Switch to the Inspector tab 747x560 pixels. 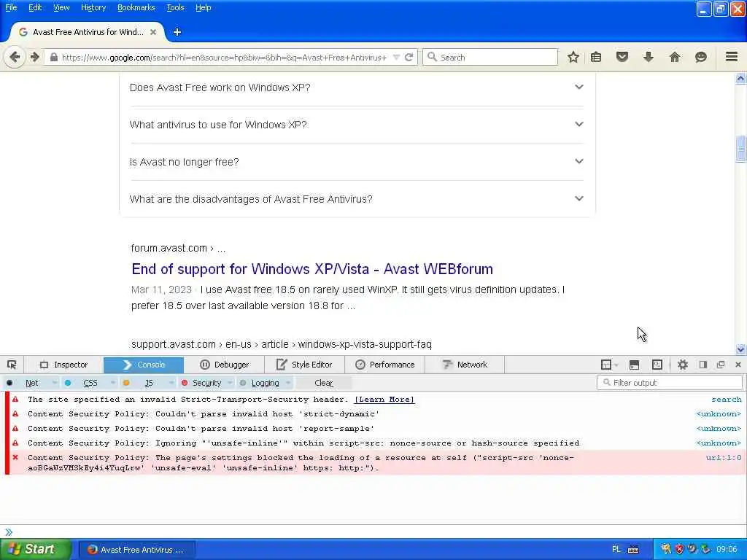(x=64, y=365)
